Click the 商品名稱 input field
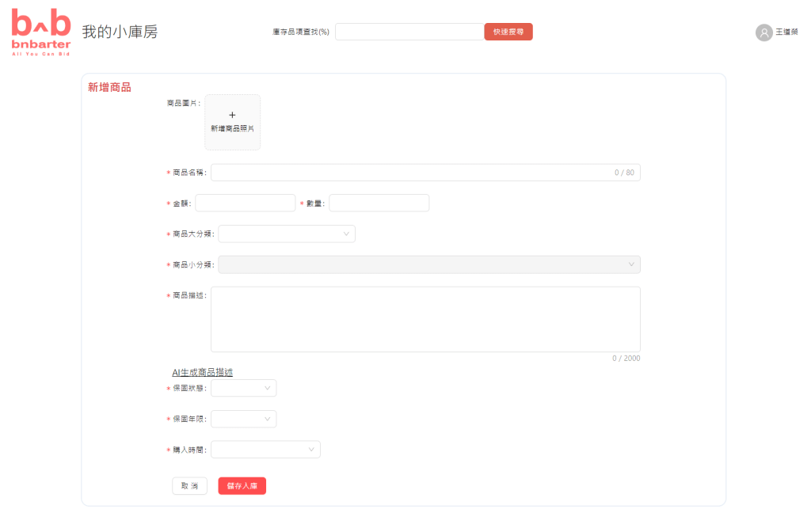This screenshot has width=811, height=532. [412, 173]
